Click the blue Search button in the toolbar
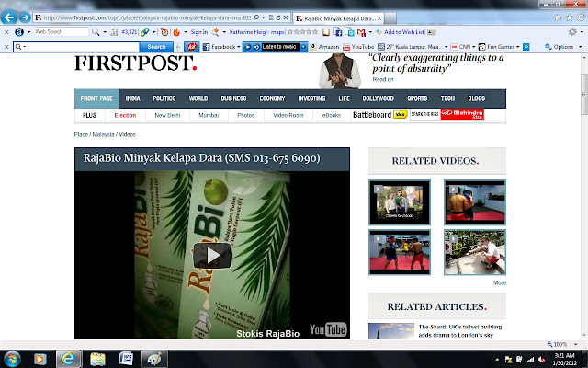588x368 pixels. coord(156,47)
